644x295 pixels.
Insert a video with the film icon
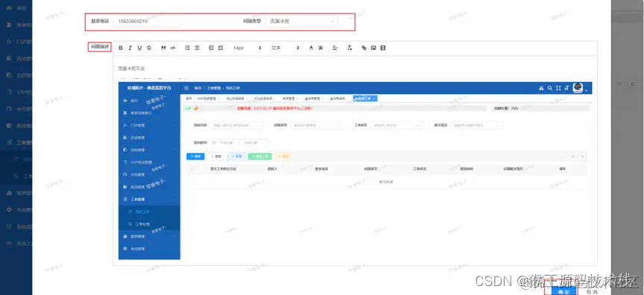pyautogui.click(x=383, y=48)
